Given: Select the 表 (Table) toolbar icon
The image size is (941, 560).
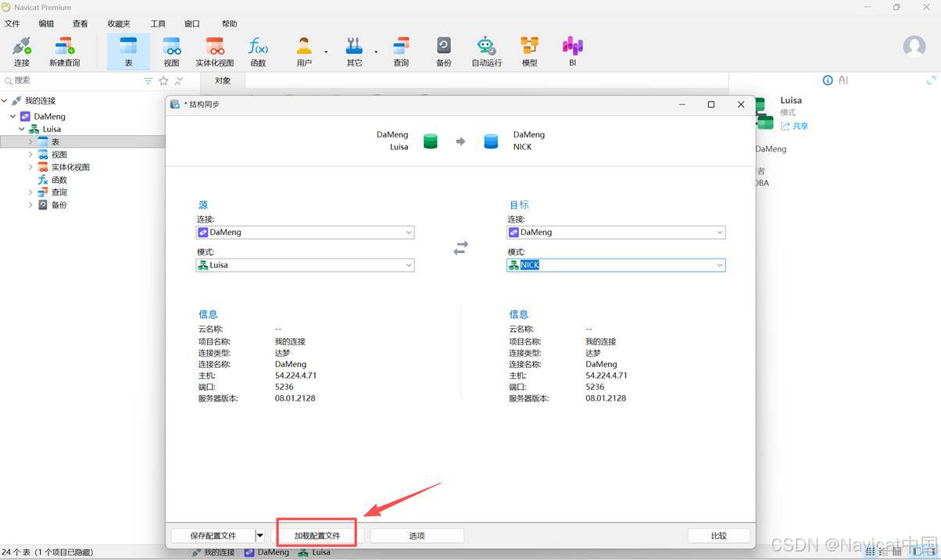Looking at the screenshot, I should coord(128,52).
